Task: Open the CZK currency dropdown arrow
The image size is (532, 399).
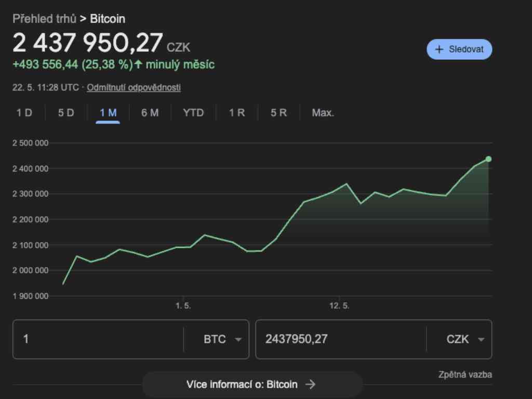Action: (481, 339)
